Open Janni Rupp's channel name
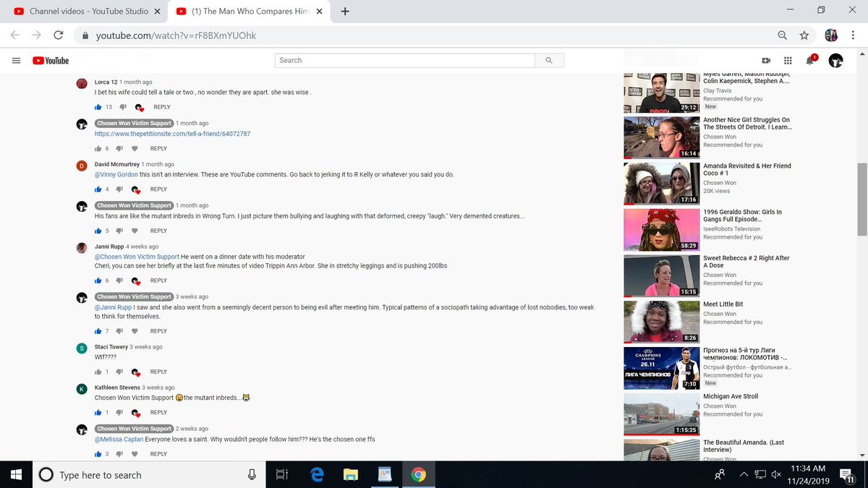 coord(111,247)
